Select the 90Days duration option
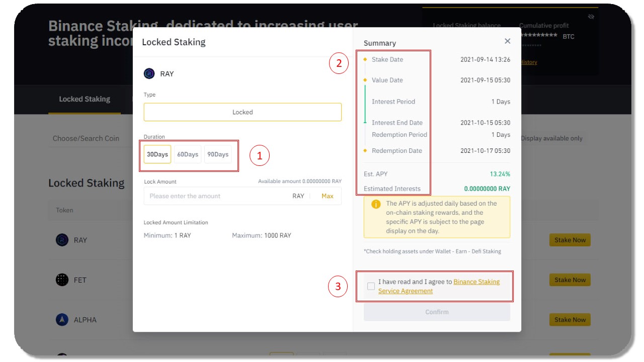 pyautogui.click(x=218, y=154)
